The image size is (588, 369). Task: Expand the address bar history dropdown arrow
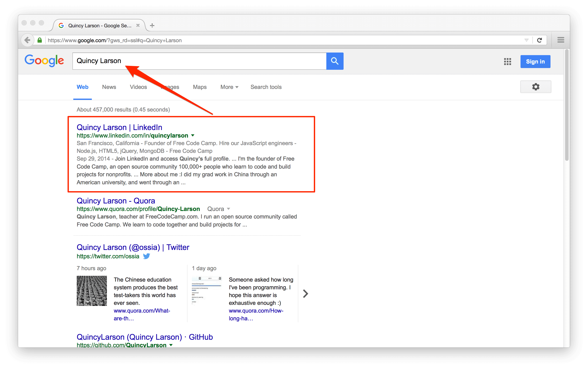[x=526, y=40]
